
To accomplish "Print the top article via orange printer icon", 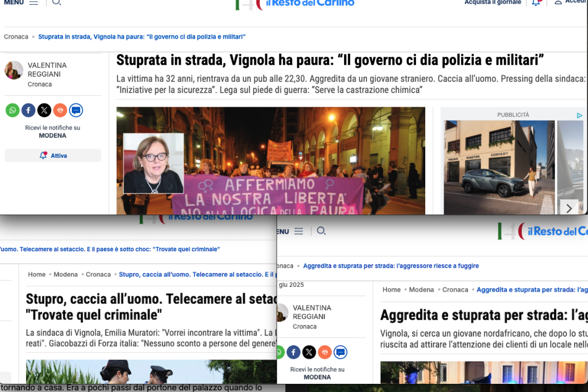I will [60, 111].
